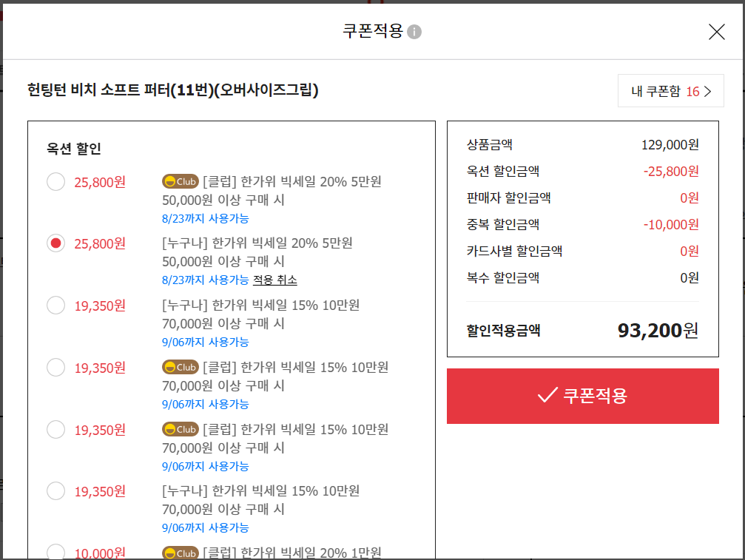Screen dimensions: 745x560
Task: Choose the first [누구나] 15% 10만원 coupon radio
Action: click(x=55, y=305)
